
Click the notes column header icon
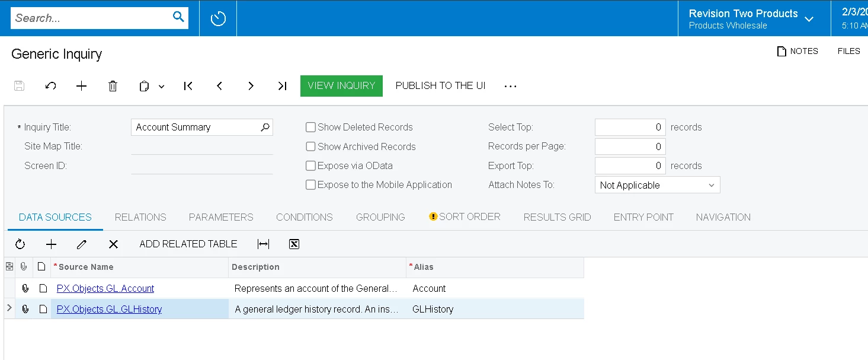pyautogui.click(x=41, y=267)
